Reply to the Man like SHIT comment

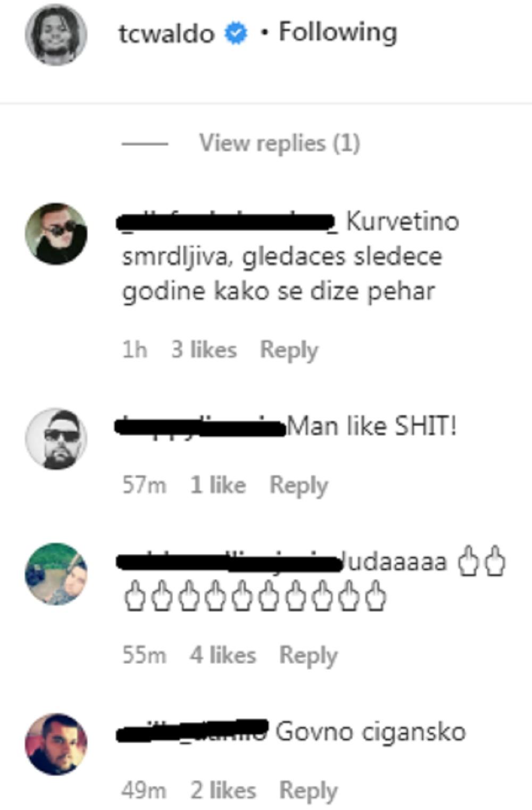coord(298,485)
